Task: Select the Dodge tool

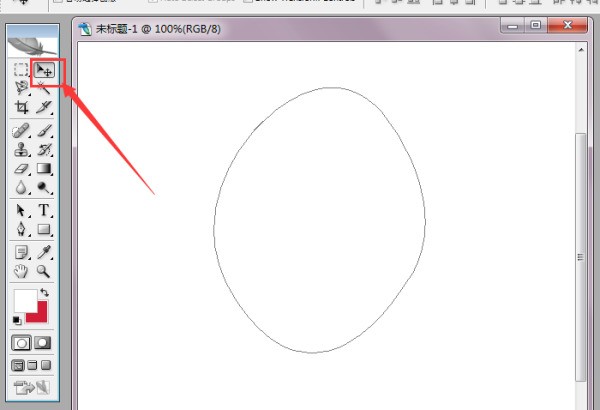Action: [x=43, y=188]
